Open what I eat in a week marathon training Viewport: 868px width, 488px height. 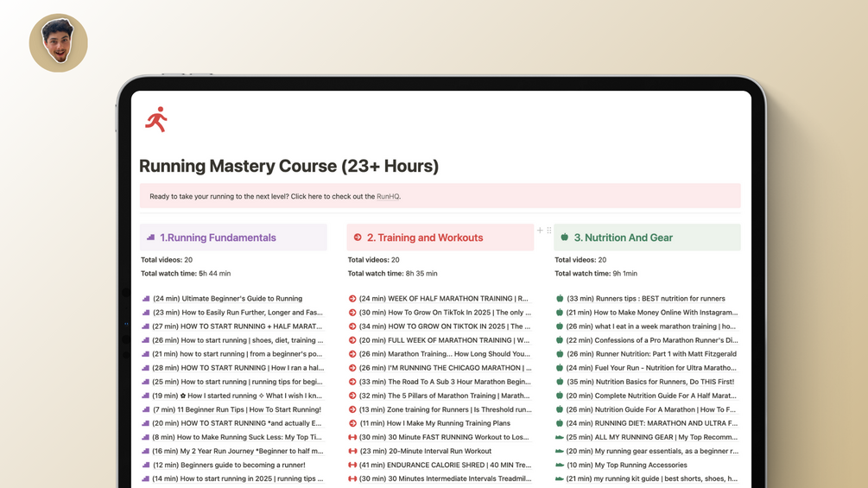click(651, 326)
